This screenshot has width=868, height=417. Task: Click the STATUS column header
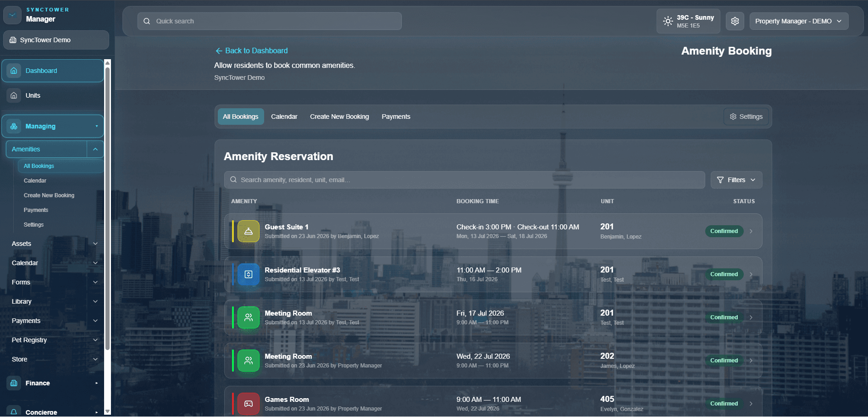click(744, 201)
